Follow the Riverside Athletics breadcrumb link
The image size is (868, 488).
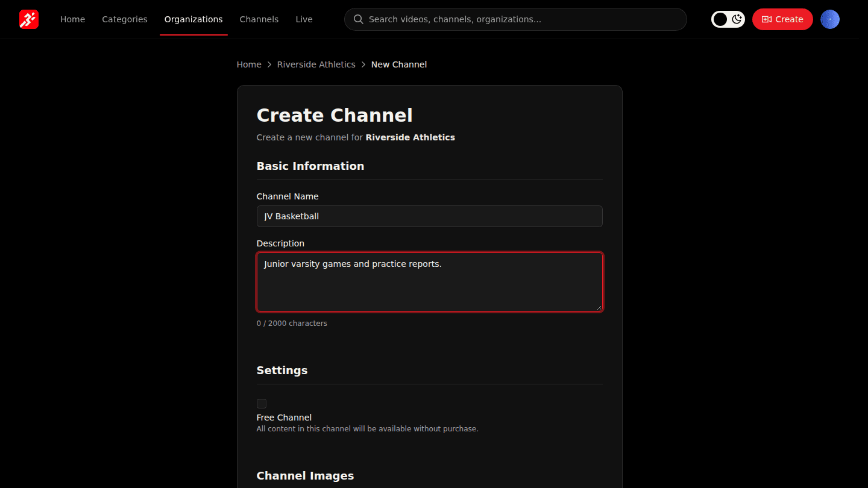[316, 64]
